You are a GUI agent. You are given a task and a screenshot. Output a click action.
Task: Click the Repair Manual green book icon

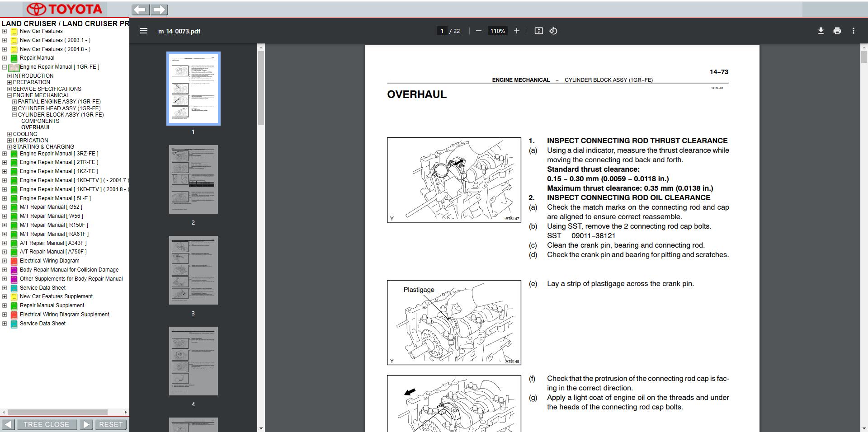[14, 58]
